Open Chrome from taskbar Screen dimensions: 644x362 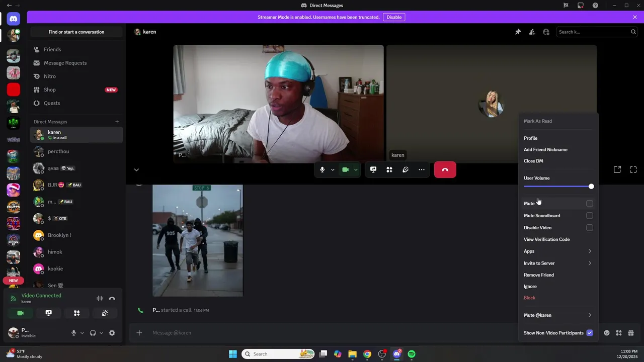click(367, 354)
